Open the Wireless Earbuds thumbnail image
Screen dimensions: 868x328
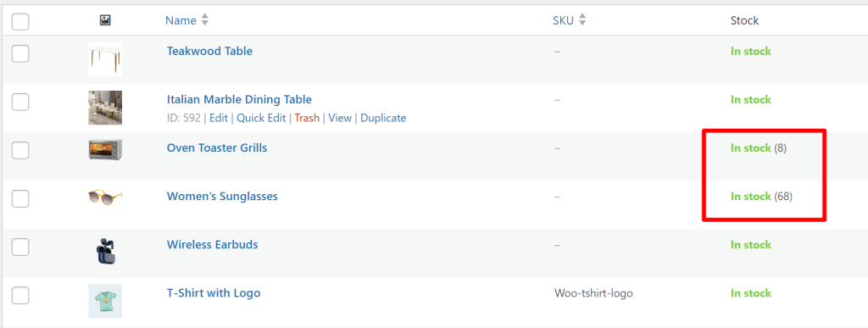[105, 253]
